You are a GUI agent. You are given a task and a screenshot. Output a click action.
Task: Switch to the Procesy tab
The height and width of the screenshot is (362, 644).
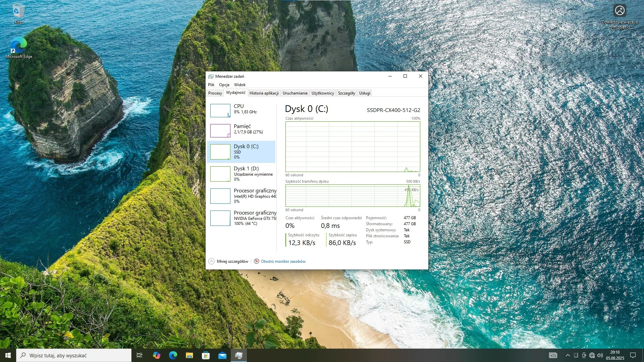click(x=215, y=93)
